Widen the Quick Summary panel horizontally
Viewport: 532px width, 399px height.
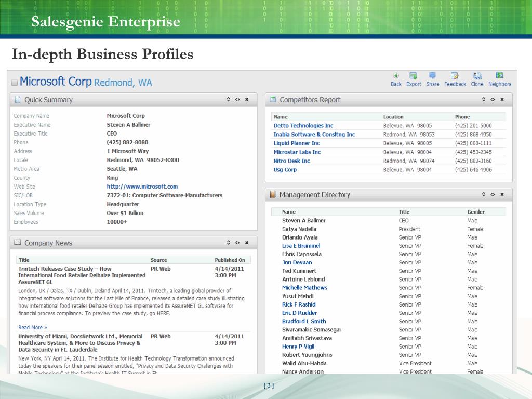click(237, 99)
